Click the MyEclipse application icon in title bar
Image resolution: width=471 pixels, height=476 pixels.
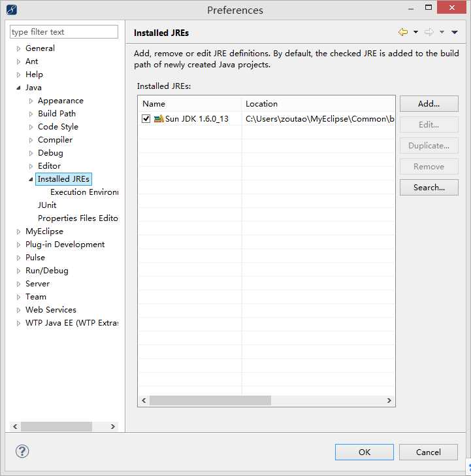point(12,10)
